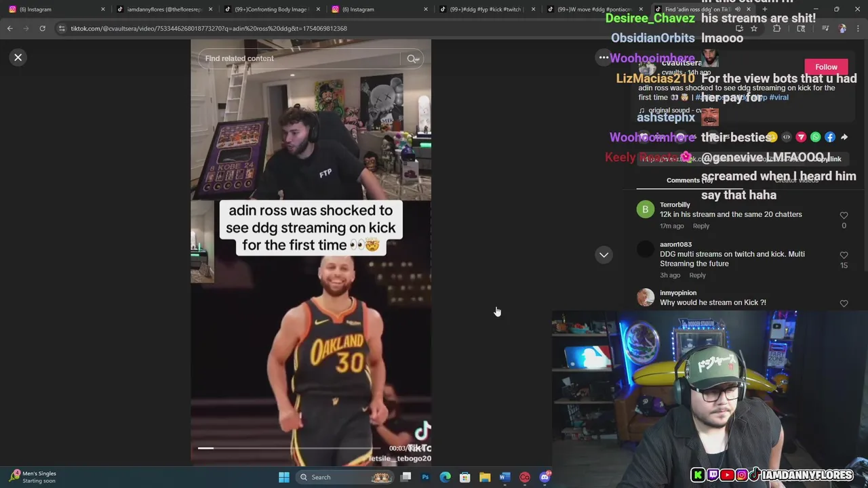The height and width of the screenshot is (488, 868).
Task: Reload the page in browser
Action: pyautogui.click(x=42, y=28)
